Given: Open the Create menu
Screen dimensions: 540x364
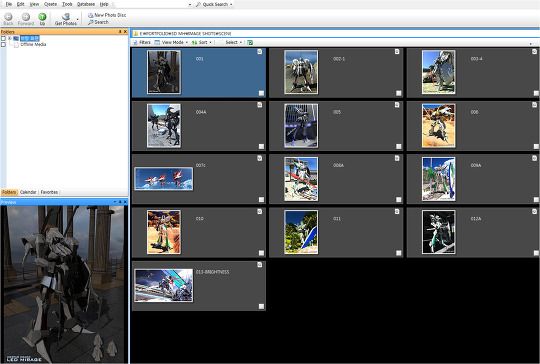Looking at the screenshot, I should pyautogui.click(x=50, y=4).
